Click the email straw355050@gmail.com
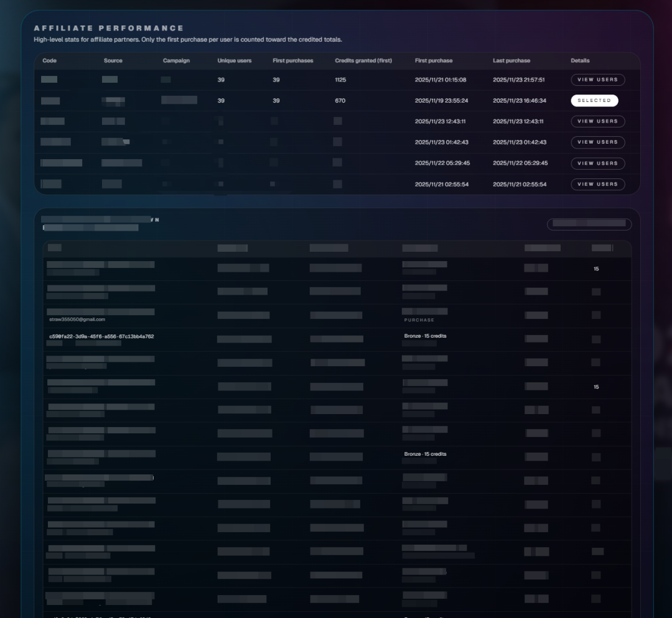This screenshot has height=618, width=672. pyautogui.click(x=77, y=320)
